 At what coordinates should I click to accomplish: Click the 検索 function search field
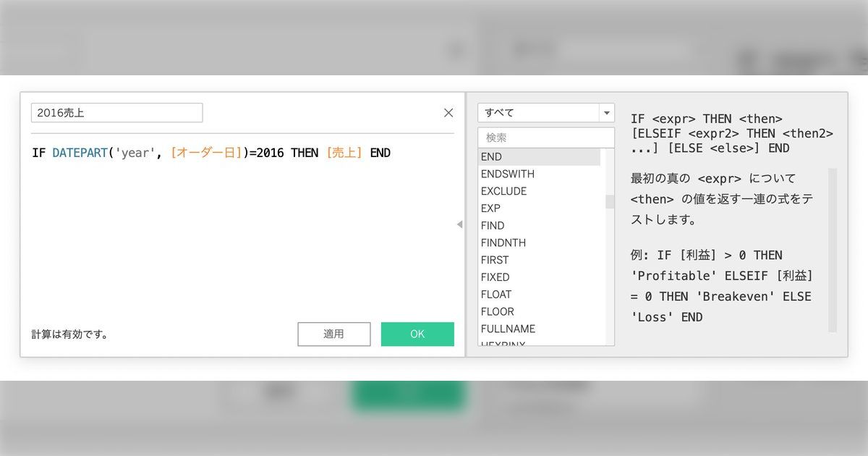click(x=545, y=138)
